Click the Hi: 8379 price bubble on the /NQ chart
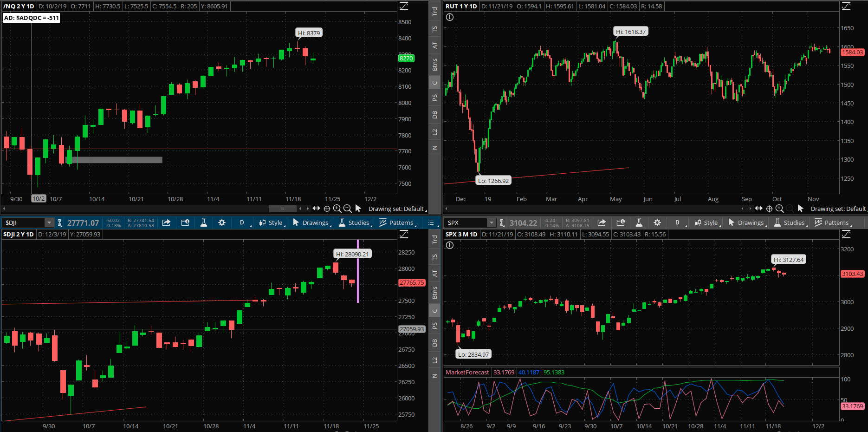The height and width of the screenshot is (432, 868). (x=309, y=33)
